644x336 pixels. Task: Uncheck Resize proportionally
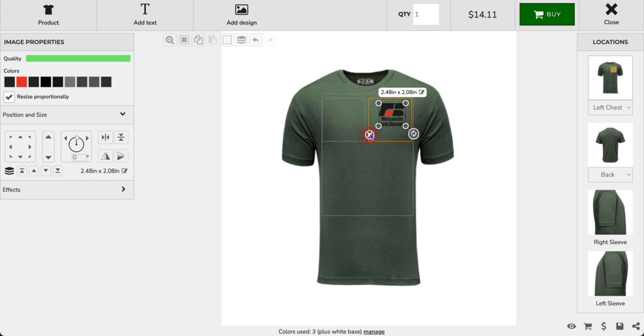point(9,97)
